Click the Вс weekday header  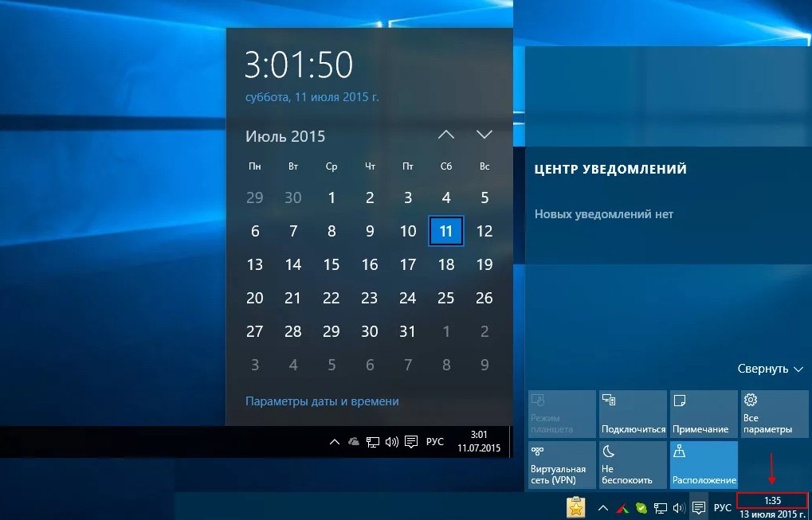pos(484,166)
